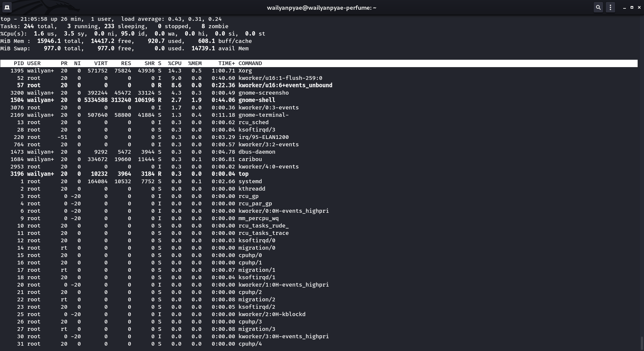Click the COMMAND column header

point(250,63)
